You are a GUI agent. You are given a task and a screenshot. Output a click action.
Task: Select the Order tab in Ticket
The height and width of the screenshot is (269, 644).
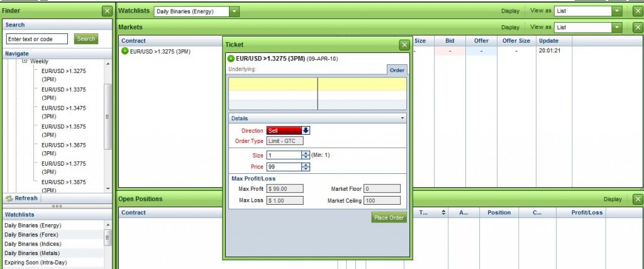(397, 70)
